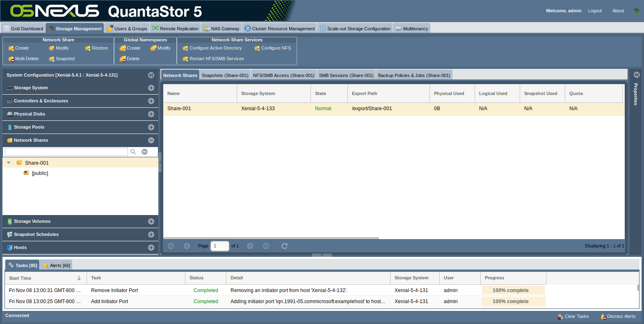Switch to SMB Sessions (Share-001) tab
The image size is (644, 324).
pos(347,75)
